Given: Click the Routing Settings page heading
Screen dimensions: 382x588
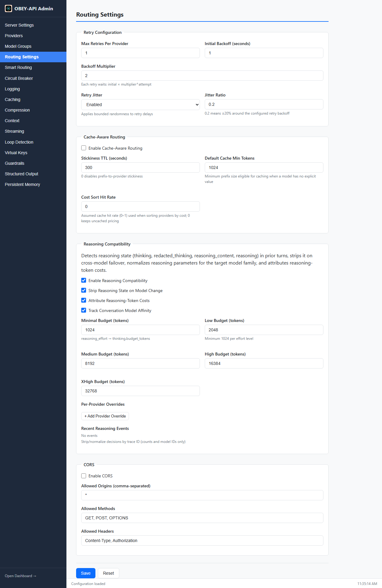Looking at the screenshot, I should pos(100,15).
